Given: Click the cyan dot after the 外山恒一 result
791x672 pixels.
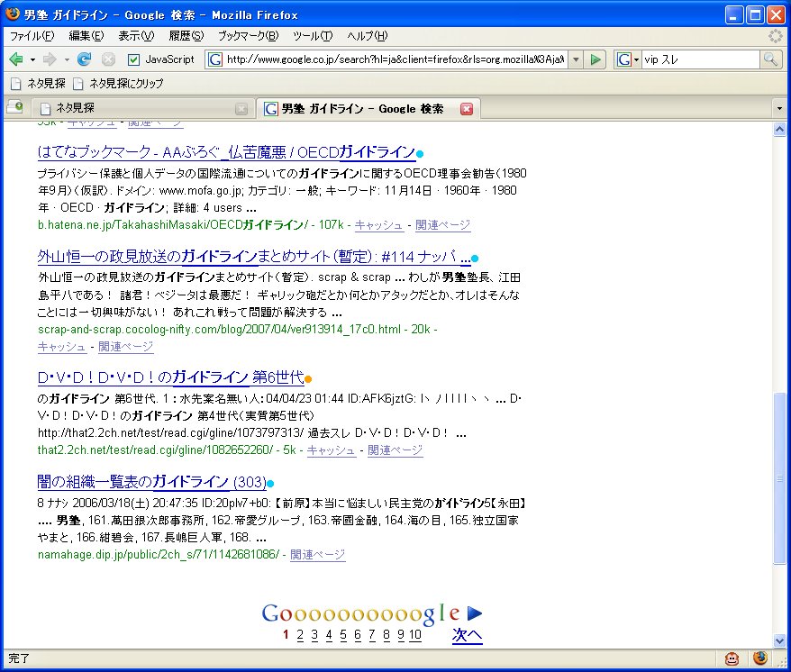Looking at the screenshot, I should click(475, 259).
